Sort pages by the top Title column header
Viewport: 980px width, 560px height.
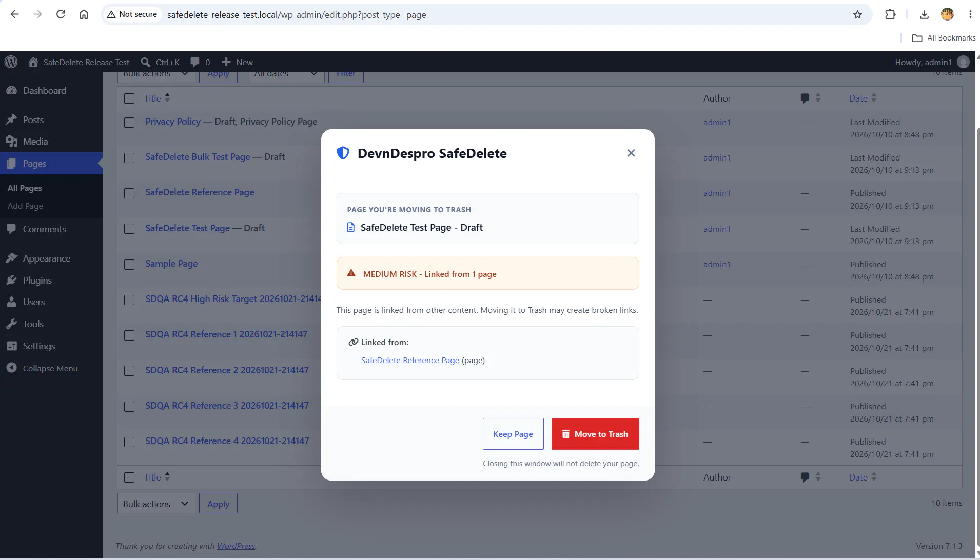tap(157, 98)
